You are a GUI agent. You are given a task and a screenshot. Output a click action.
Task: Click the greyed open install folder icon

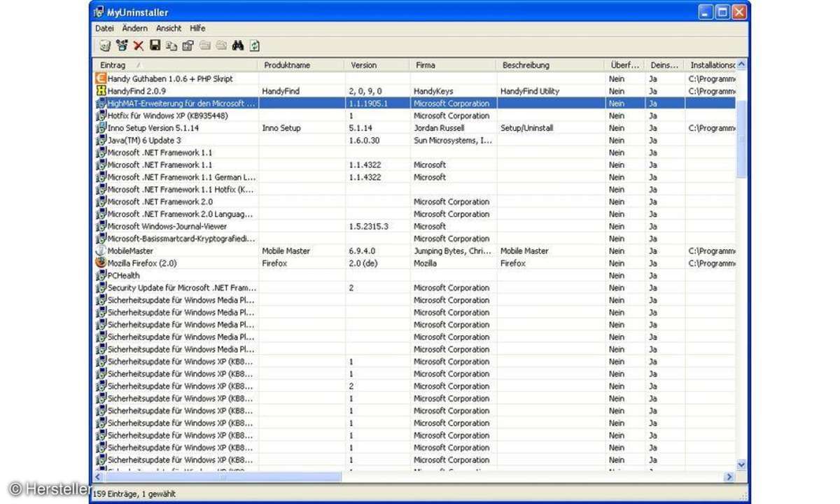[x=204, y=46]
